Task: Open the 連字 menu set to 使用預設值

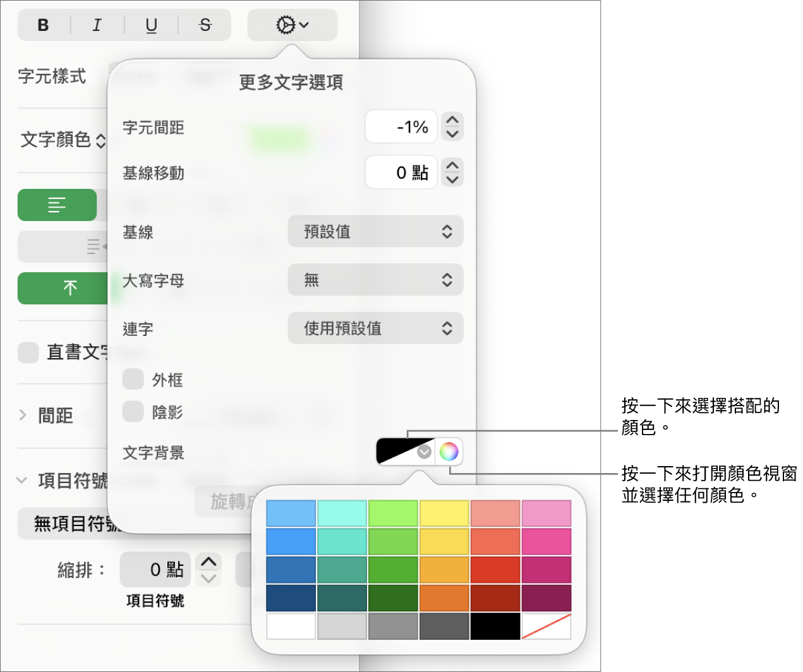Action: point(375,328)
